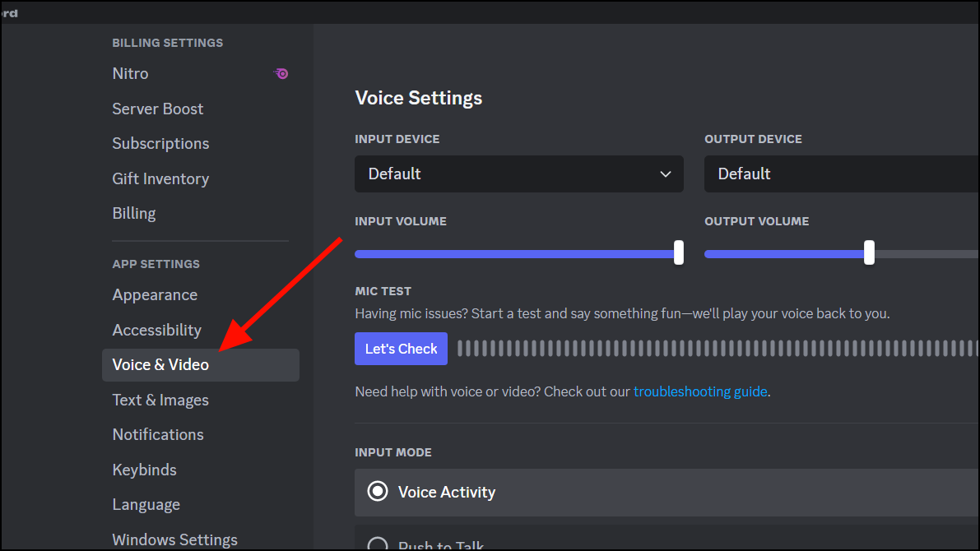Click the Nitro boost icon
980x551 pixels.
click(281, 74)
